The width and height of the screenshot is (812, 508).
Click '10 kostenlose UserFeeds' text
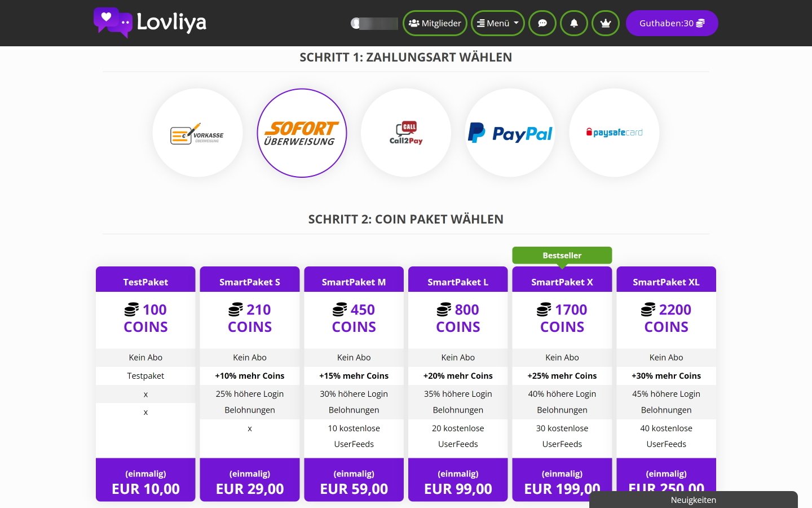coord(354,436)
